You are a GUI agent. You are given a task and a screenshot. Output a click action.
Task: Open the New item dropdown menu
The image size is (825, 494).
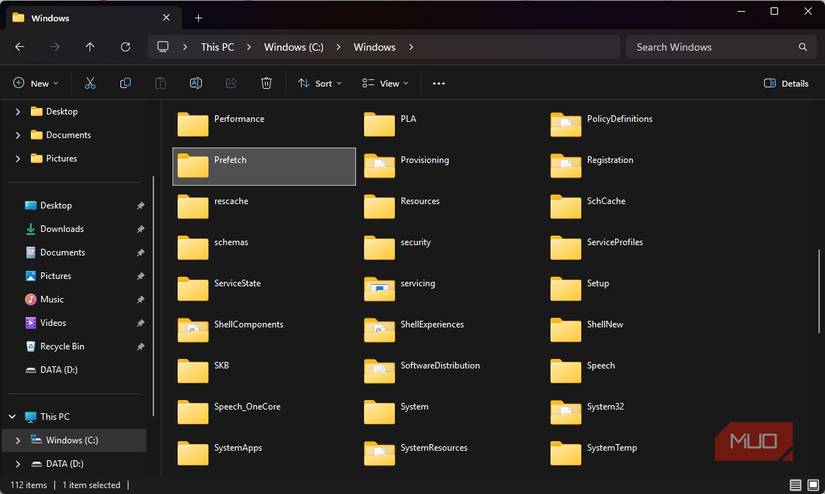36,83
